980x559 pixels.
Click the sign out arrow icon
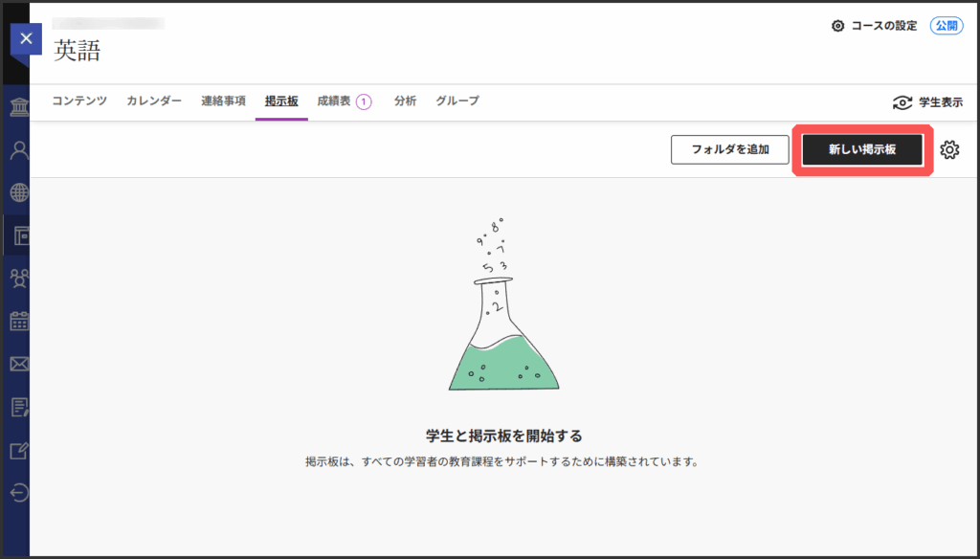click(18, 493)
